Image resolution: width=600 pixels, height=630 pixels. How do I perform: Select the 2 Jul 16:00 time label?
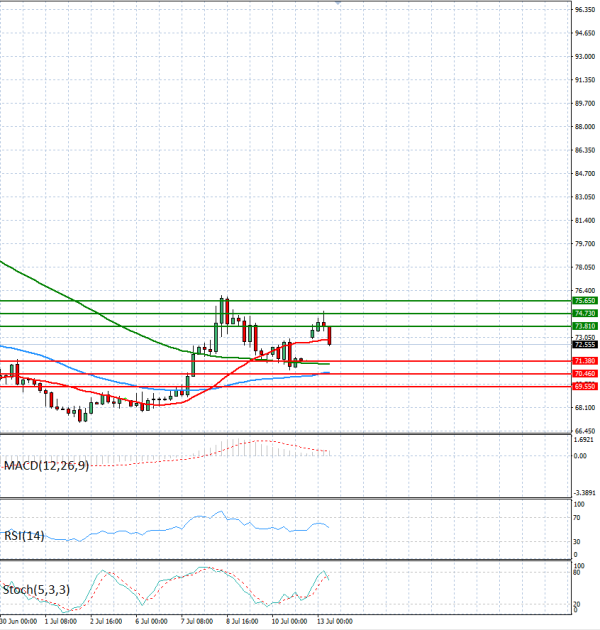pyautogui.click(x=106, y=621)
